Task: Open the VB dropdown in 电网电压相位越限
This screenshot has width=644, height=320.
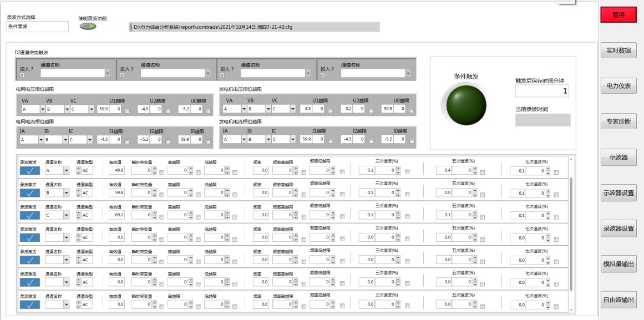Action: pyautogui.click(x=67, y=109)
